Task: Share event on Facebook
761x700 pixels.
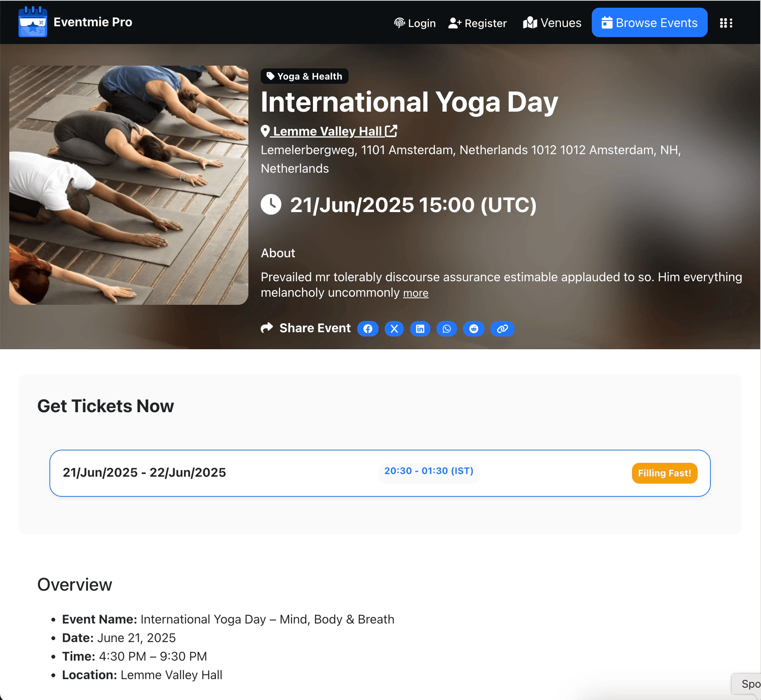Action: click(368, 329)
